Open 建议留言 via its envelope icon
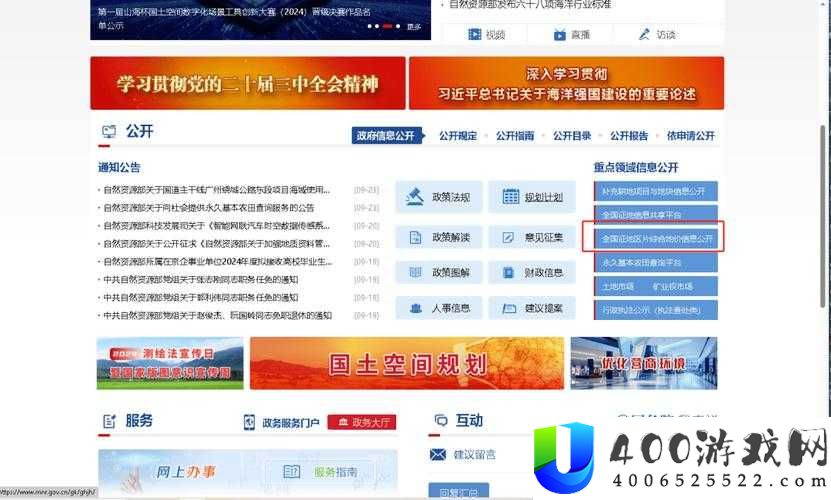 pos(438,454)
